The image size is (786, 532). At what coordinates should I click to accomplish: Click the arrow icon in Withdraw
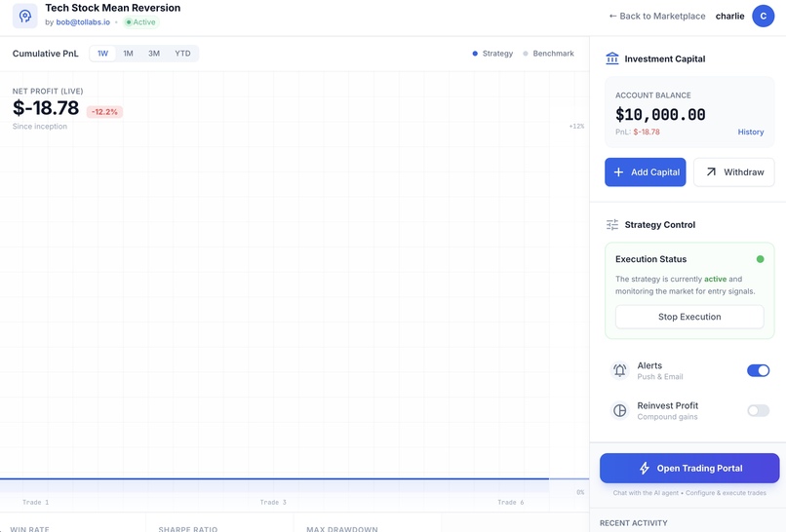(711, 172)
